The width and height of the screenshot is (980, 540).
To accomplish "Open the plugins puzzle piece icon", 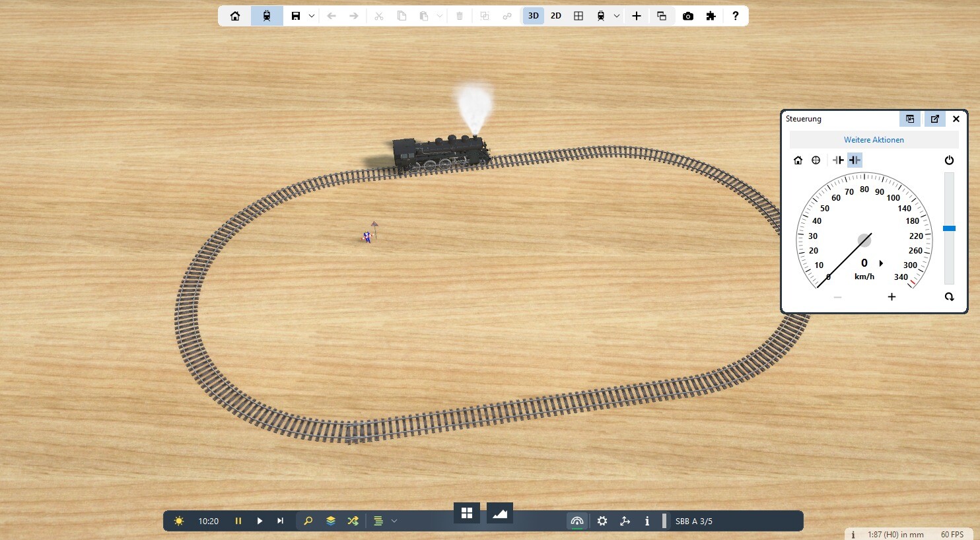I will pyautogui.click(x=711, y=16).
